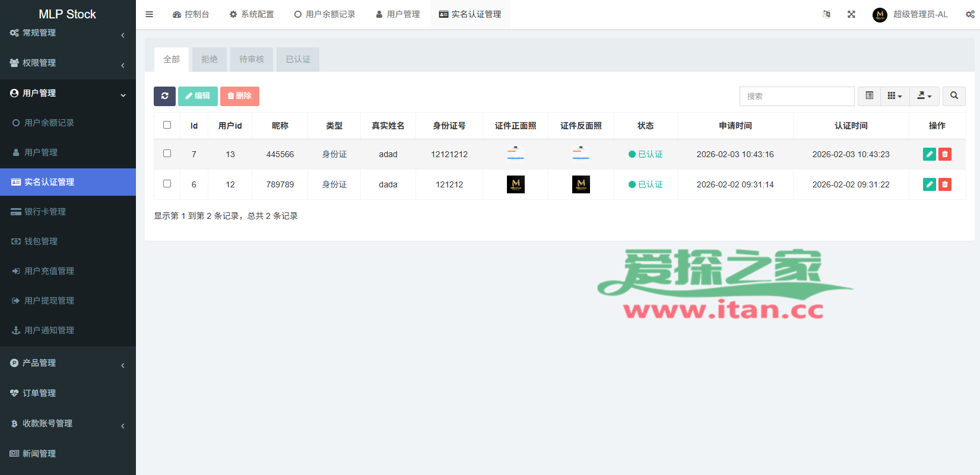
Task: Check the checkbox for row Id 7
Action: [x=167, y=154]
